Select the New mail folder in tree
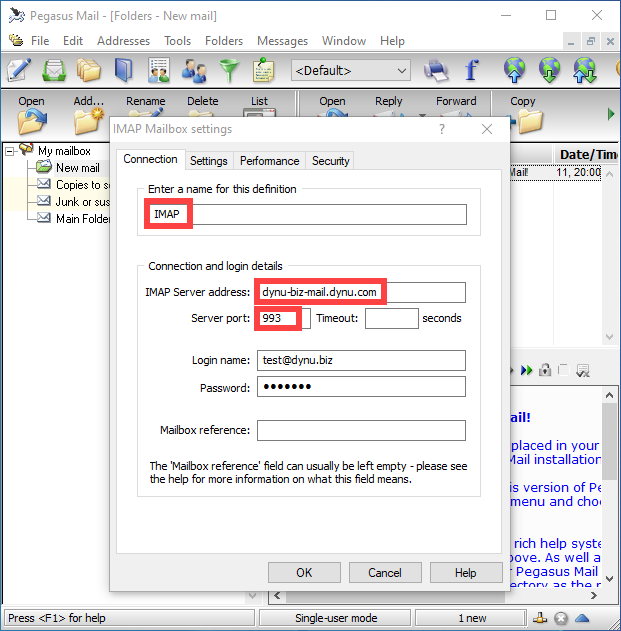The height and width of the screenshot is (631, 621). [x=77, y=168]
